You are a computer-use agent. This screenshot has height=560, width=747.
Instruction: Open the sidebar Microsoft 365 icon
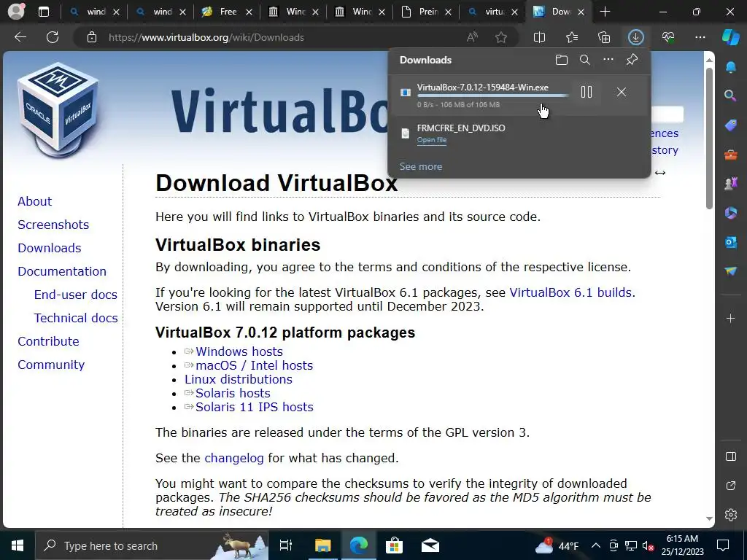(x=731, y=213)
